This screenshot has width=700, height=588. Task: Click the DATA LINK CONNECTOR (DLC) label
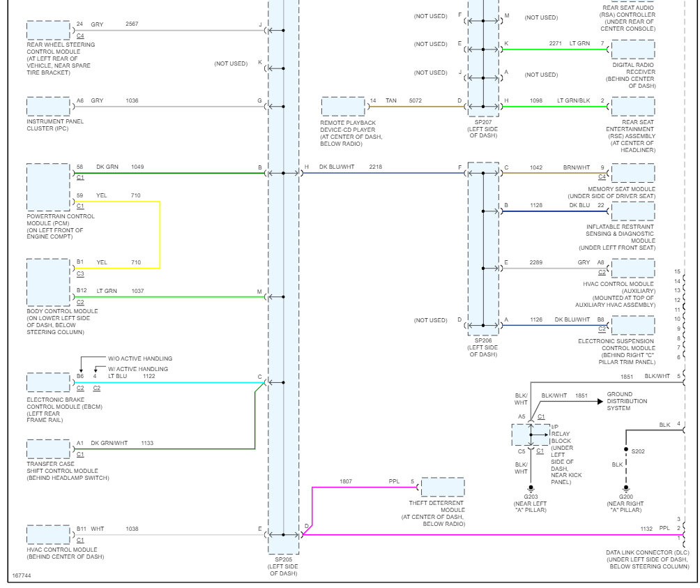coord(647,559)
